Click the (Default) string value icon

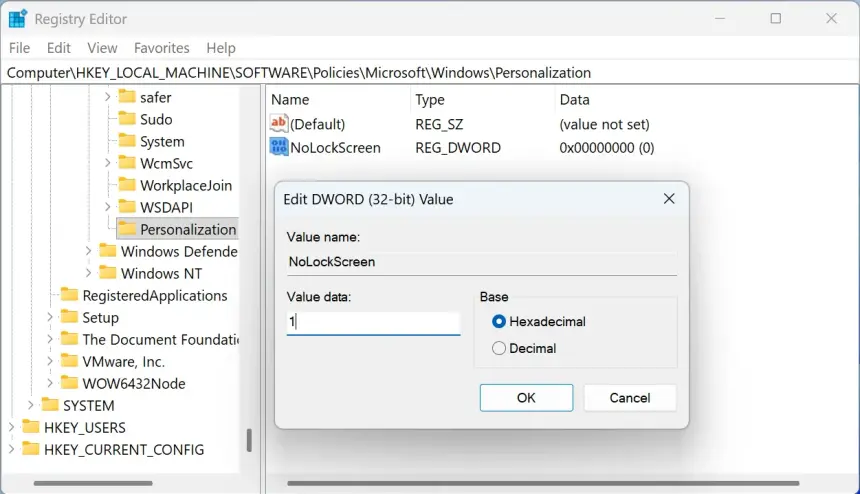(279, 124)
